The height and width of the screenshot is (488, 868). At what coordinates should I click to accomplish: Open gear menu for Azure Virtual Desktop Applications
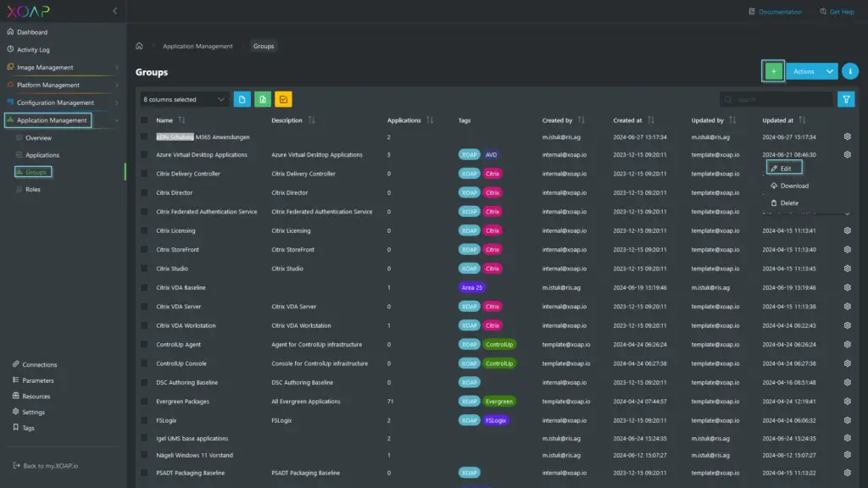pyautogui.click(x=847, y=154)
